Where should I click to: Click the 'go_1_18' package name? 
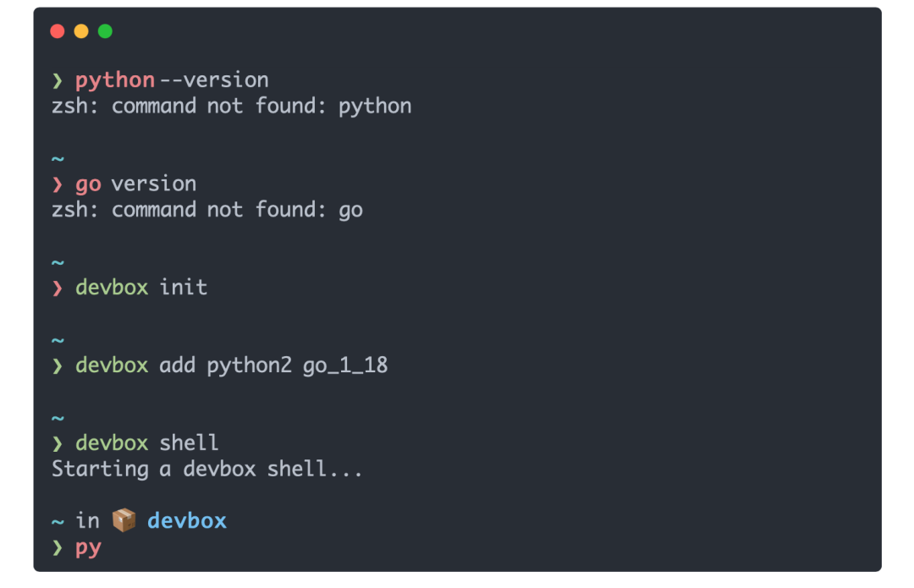pos(345,365)
